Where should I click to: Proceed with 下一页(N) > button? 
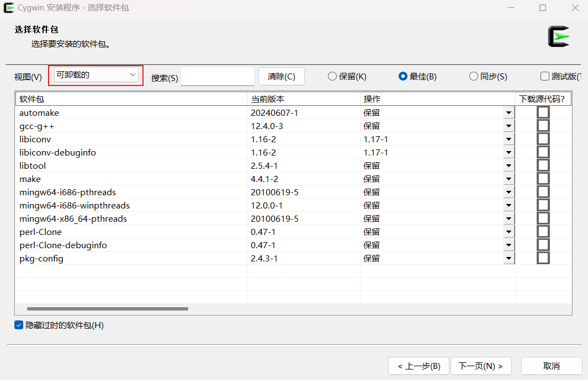point(481,366)
